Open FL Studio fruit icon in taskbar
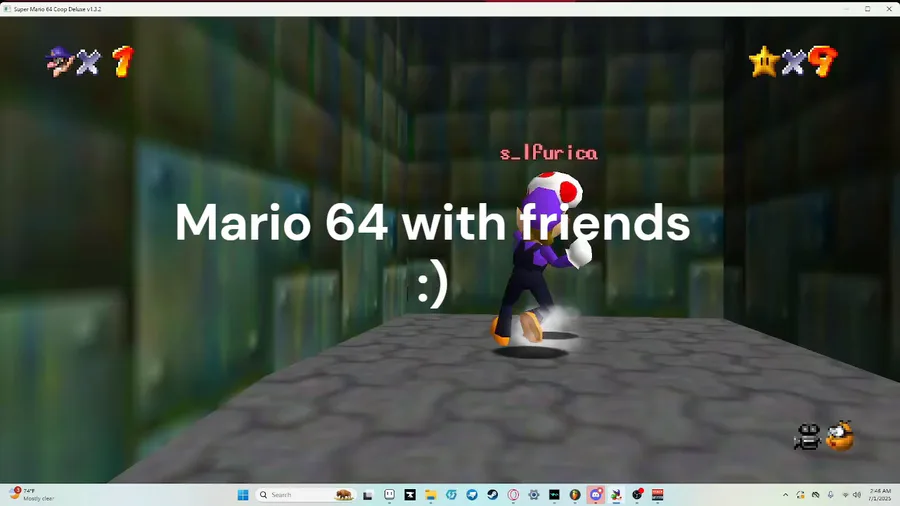The height and width of the screenshot is (506, 900). pos(575,495)
